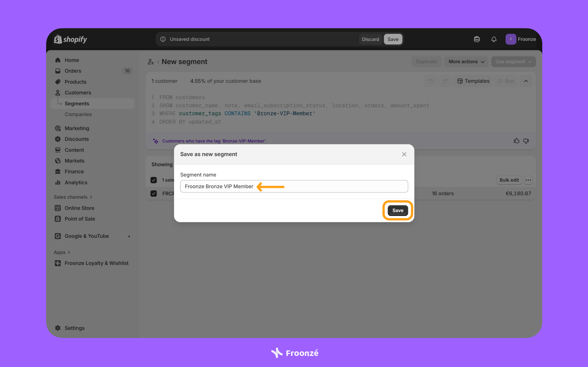The width and height of the screenshot is (588, 367).
Task: Open notifications bell icon
Action: pyautogui.click(x=494, y=39)
